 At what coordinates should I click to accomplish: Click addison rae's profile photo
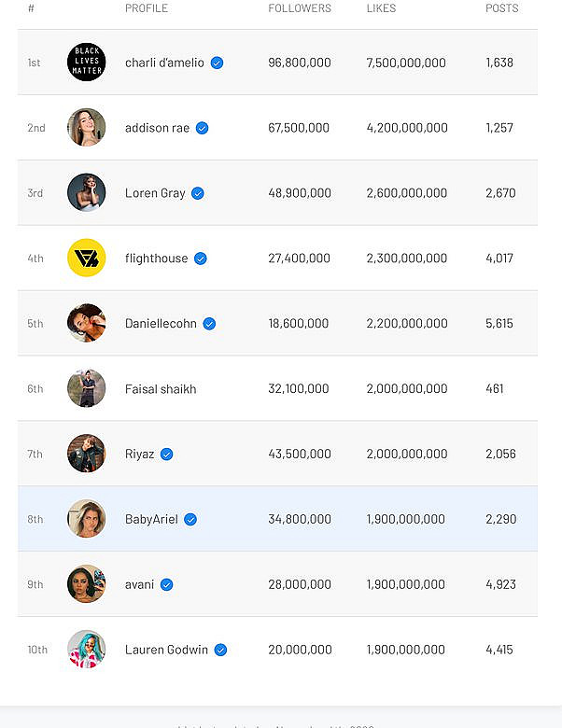[x=86, y=128]
